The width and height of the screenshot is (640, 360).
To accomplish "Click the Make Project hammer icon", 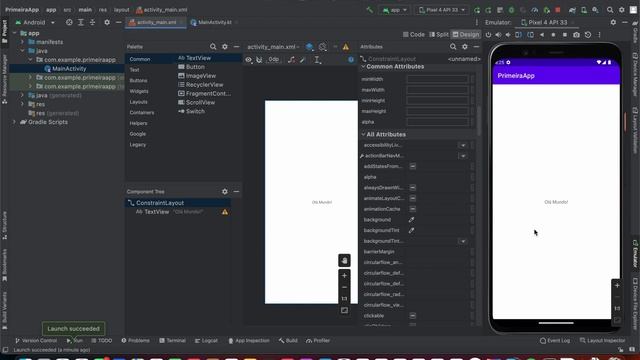I will 369,10.
